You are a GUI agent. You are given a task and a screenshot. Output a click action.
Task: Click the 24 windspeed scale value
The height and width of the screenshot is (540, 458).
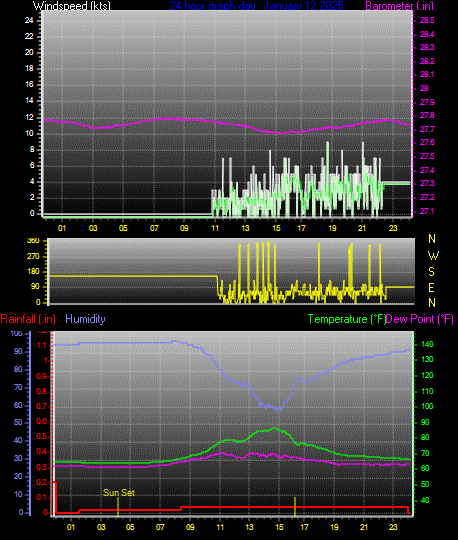point(29,20)
